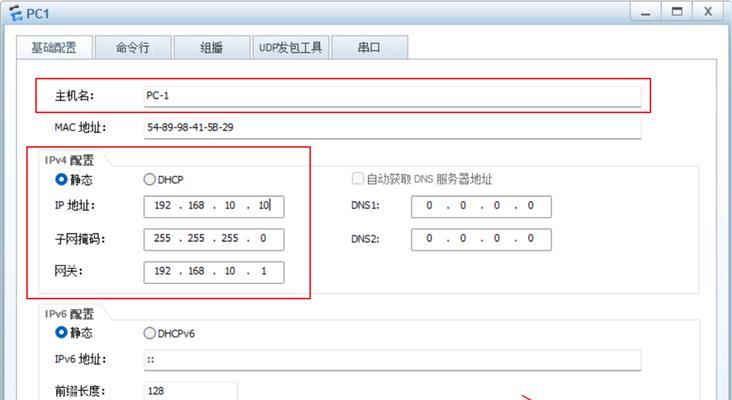Click the 前缀长度 field showing 128
The width and height of the screenshot is (732, 400).
tap(190, 391)
